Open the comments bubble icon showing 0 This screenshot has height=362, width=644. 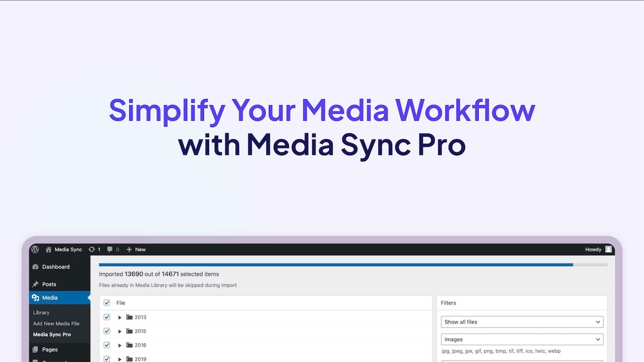(x=110, y=249)
